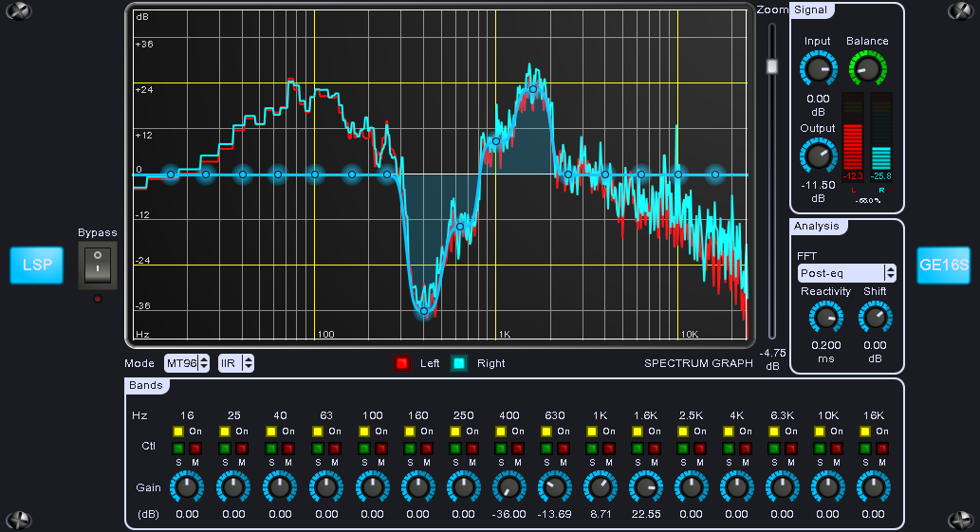Solo the 1K band
The width and height of the screenshot is (980, 532).
click(x=592, y=449)
